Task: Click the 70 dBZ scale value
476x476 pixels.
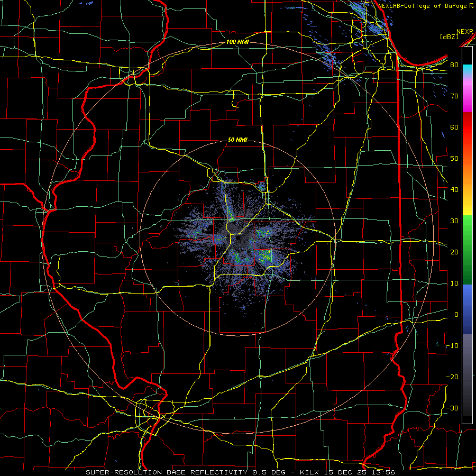Action: (x=454, y=96)
